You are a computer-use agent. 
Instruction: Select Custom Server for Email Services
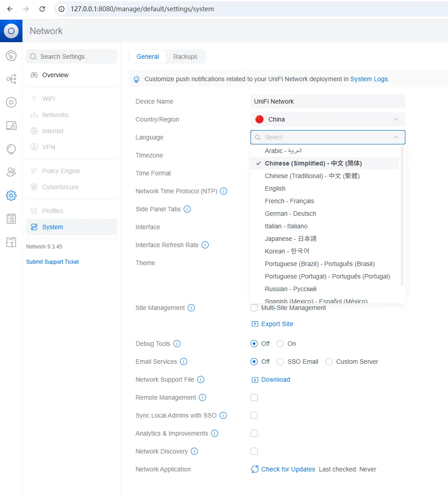pyautogui.click(x=329, y=362)
